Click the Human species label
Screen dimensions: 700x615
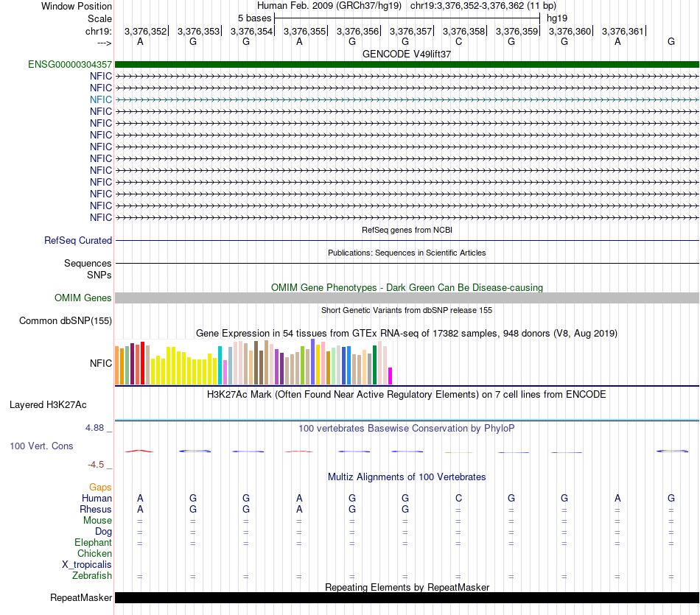(x=97, y=499)
